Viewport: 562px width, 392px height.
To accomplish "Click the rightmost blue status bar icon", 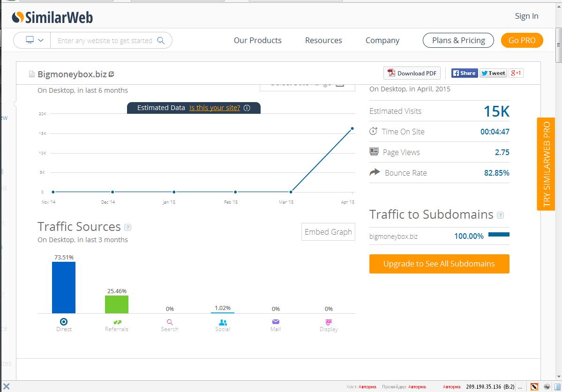I will pyautogui.click(x=558, y=387).
